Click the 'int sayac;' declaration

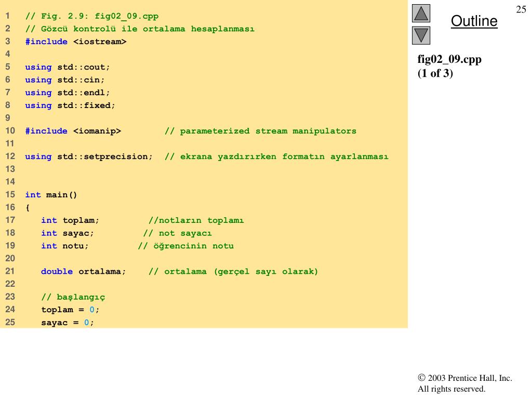68,233
